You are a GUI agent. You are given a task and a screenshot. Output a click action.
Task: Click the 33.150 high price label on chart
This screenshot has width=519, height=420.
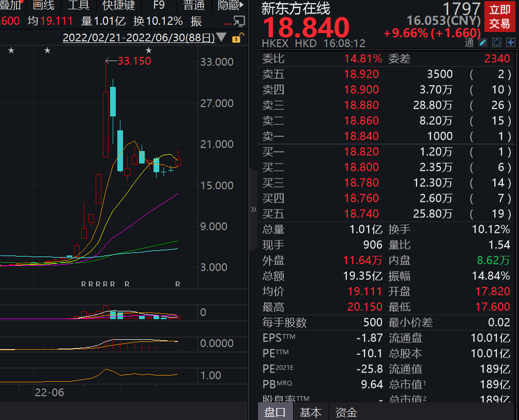coord(134,61)
